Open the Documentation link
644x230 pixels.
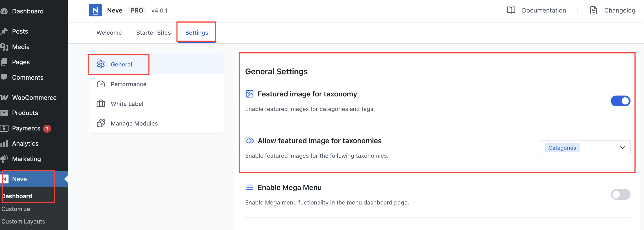[544, 11]
